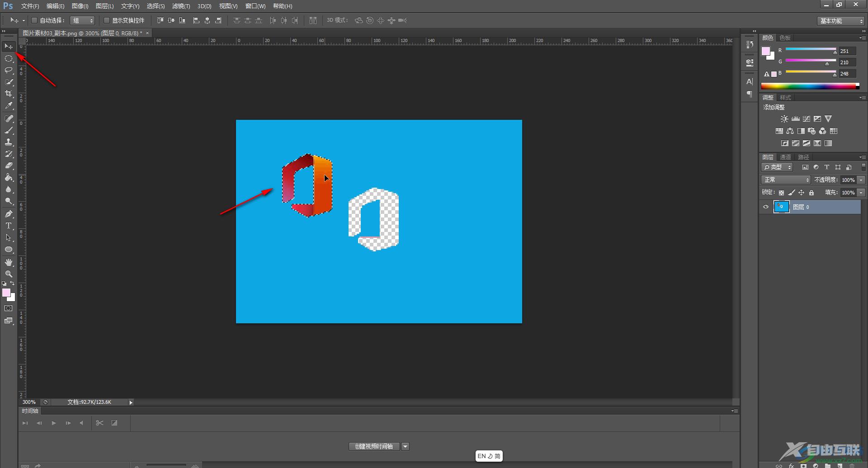Toggle lock image pixels brush icon
The height and width of the screenshot is (468, 868).
tap(792, 193)
